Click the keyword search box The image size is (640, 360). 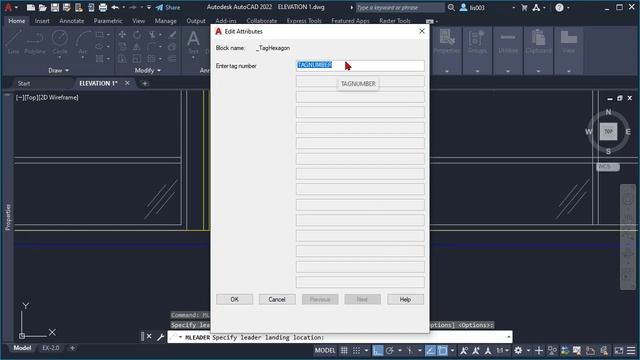coord(400,7)
